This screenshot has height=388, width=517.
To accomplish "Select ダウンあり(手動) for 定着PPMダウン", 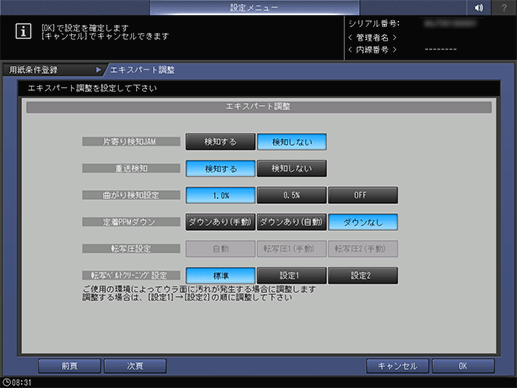I will pos(220,222).
